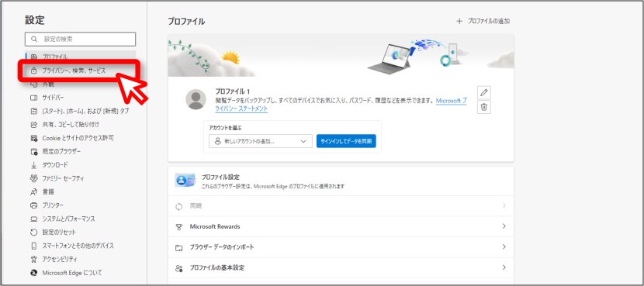The image size is (644, 286).
Task: Click the profile avatar picture
Action: point(196,99)
